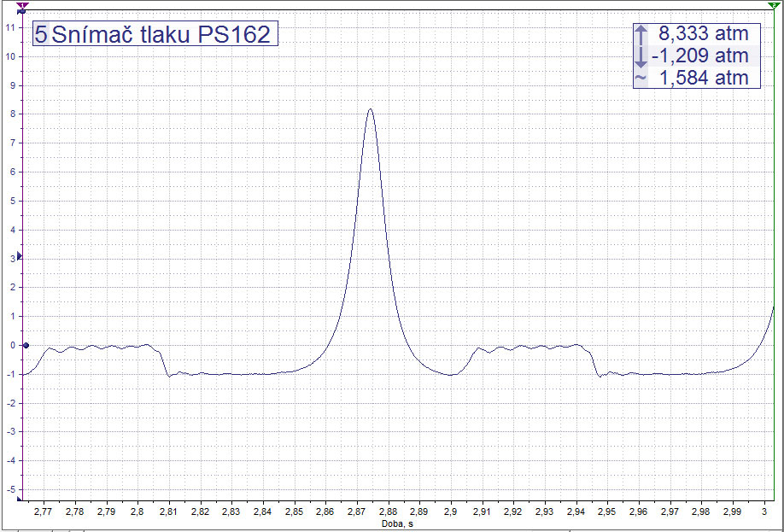
Task: Select the 8,333 atm maximum reading
Action: [x=703, y=34]
